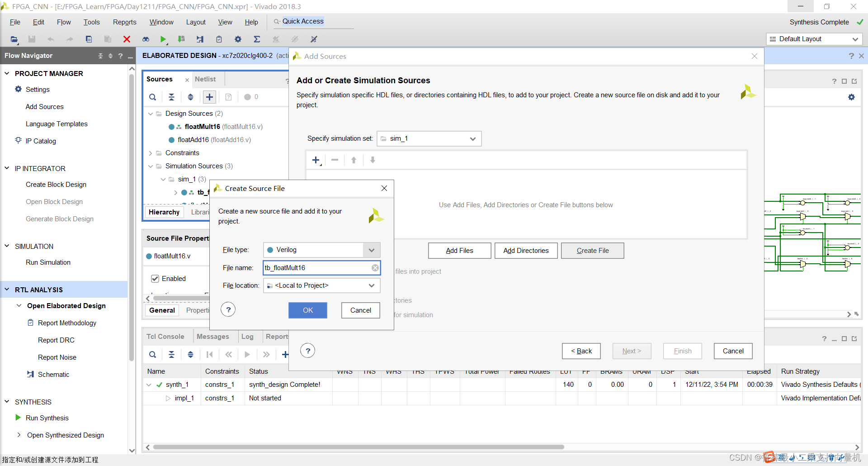868x466 pixels.
Task: Click Collapse All in Flow Navigator header
Action: click(100, 56)
